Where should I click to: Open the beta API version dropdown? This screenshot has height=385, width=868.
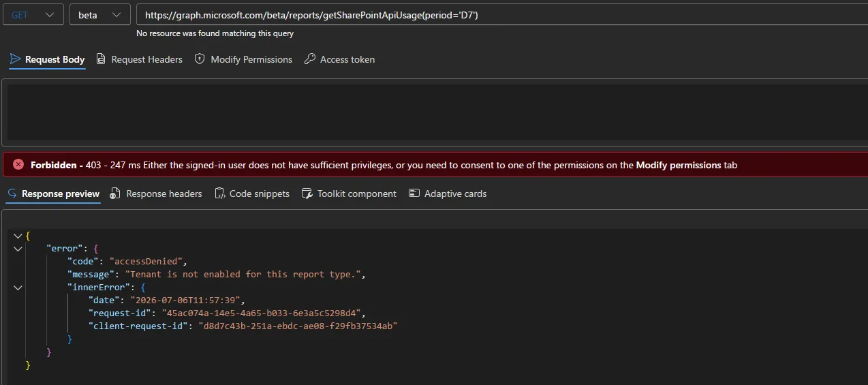[99, 14]
